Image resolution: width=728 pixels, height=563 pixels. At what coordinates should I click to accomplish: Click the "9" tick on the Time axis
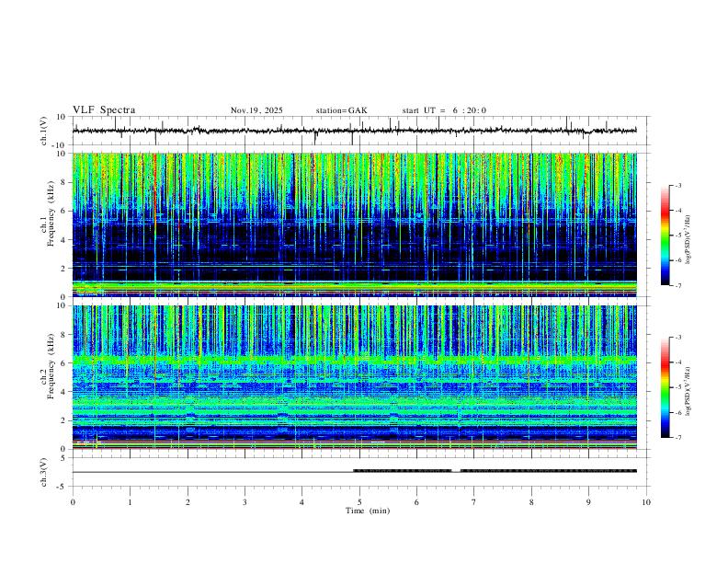[x=588, y=502]
